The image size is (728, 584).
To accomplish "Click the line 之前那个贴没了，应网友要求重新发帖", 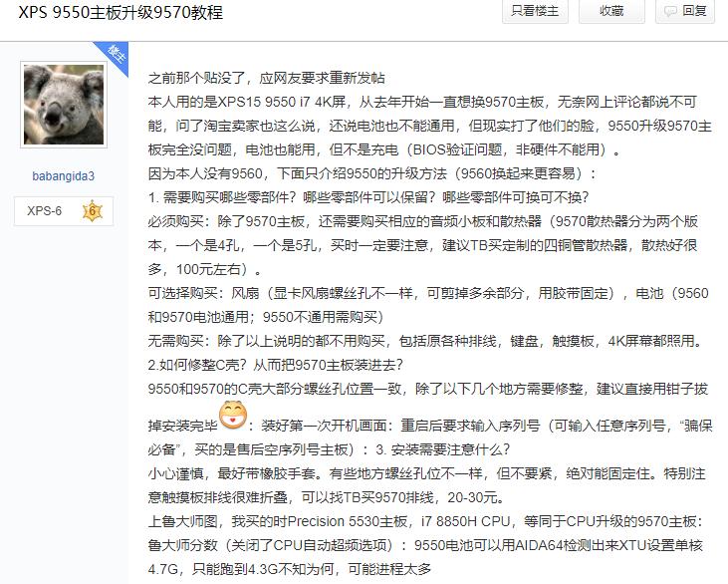I will pyautogui.click(x=266, y=78).
